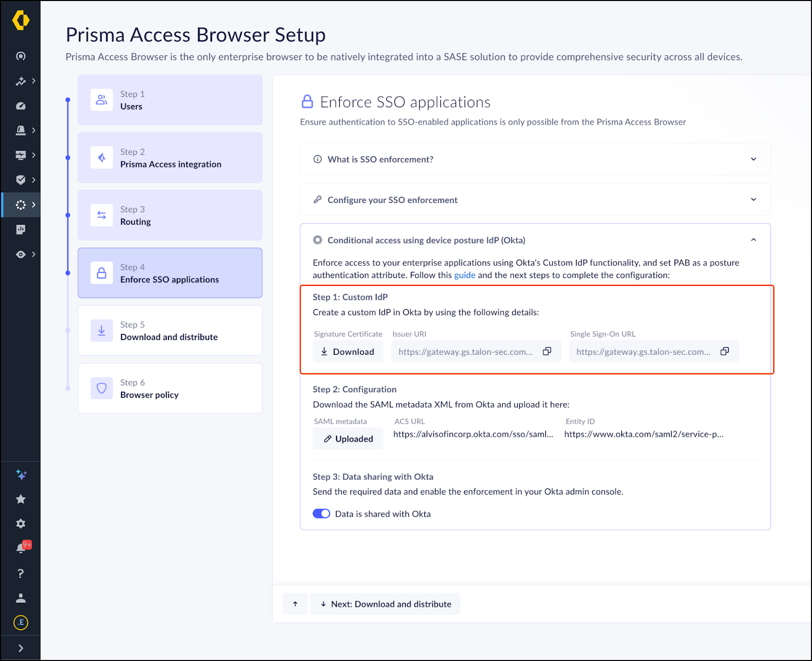Collapse Conditional access using device posture section
The width and height of the screenshot is (812, 661).
coord(753,240)
